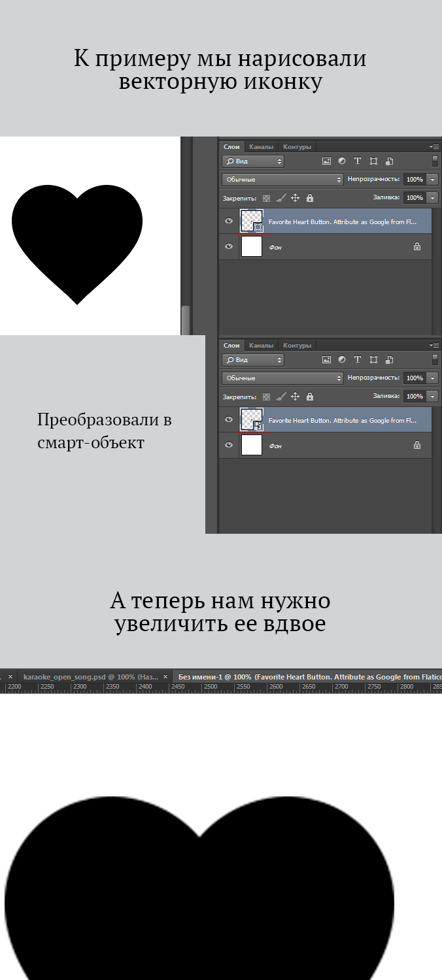
Task: Click lock transparent pixels icon in upper panel
Action: (x=266, y=197)
